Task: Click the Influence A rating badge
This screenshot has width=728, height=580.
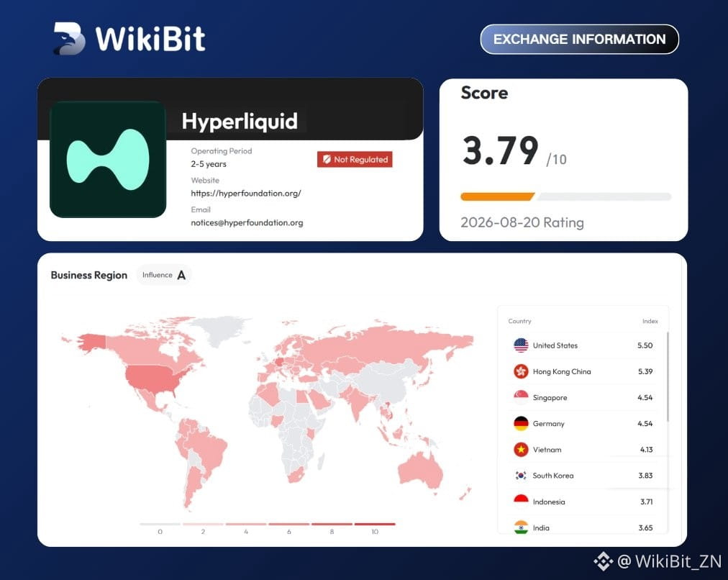Action: click(x=164, y=275)
